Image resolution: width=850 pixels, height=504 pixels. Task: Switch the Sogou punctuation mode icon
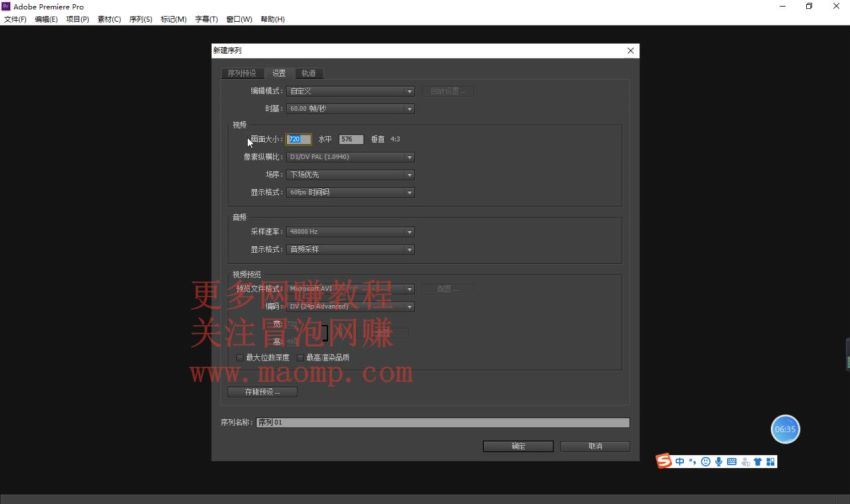[x=692, y=461]
